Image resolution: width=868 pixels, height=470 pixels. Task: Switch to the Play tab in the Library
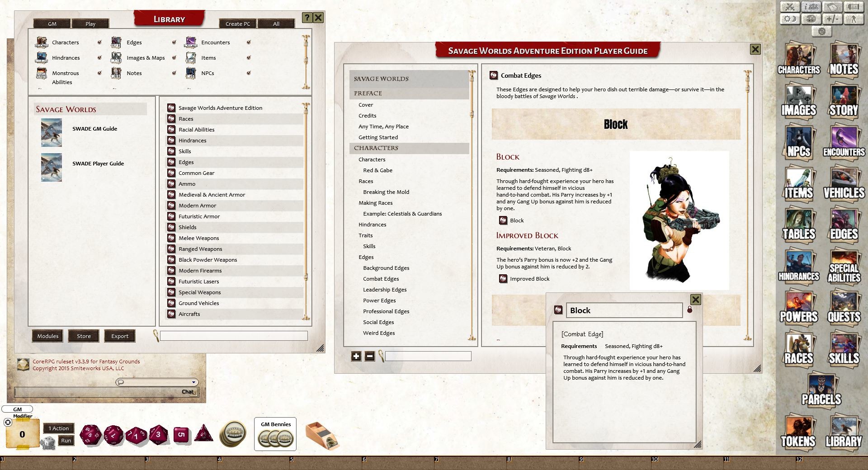pos(90,23)
